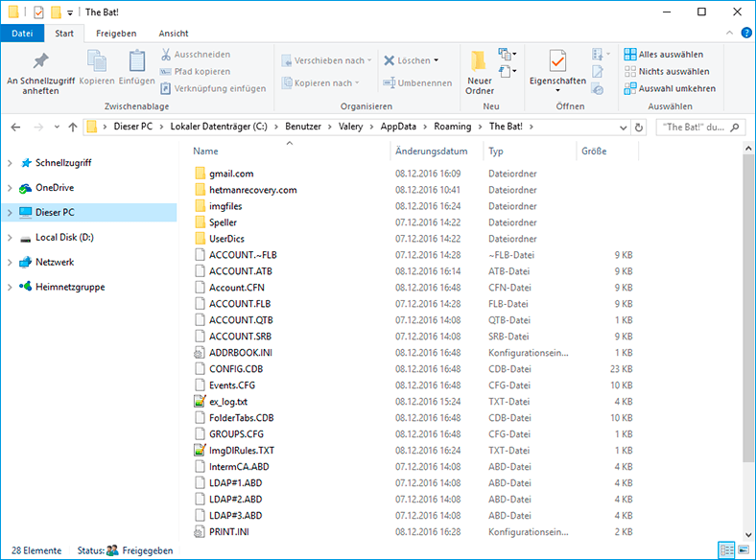Open recent locations dropdown arrow
This screenshot has width=756, height=560.
click(x=57, y=128)
